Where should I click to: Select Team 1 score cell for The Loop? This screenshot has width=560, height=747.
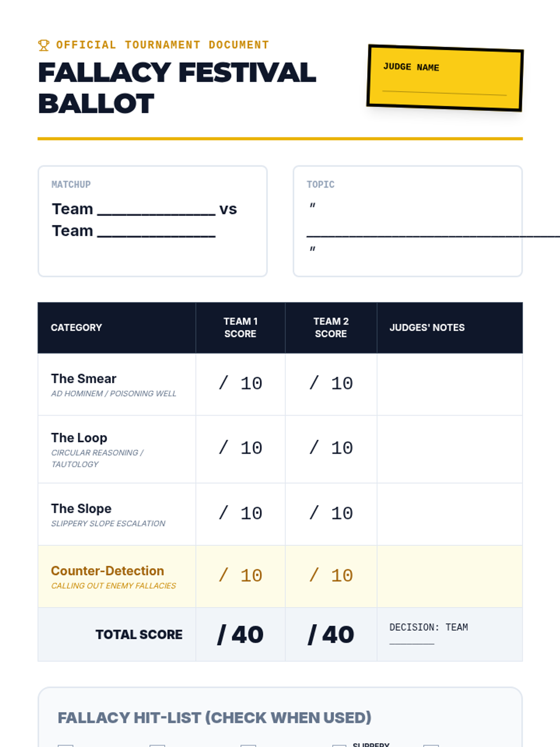(x=240, y=449)
